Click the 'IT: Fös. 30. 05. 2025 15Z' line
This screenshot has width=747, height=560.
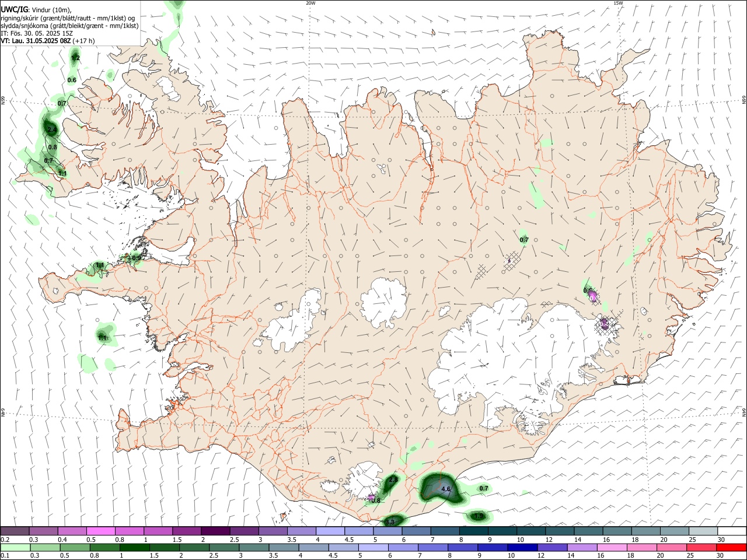[37, 33]
